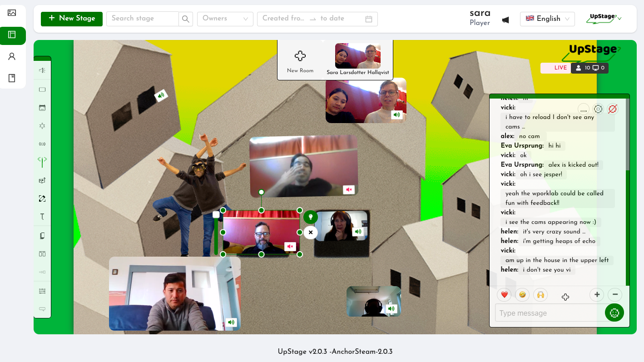Image resolution: width=644 pixels, height=362 pixels.
Task: Expand the Owners filter dropdown
Action: 225,19
